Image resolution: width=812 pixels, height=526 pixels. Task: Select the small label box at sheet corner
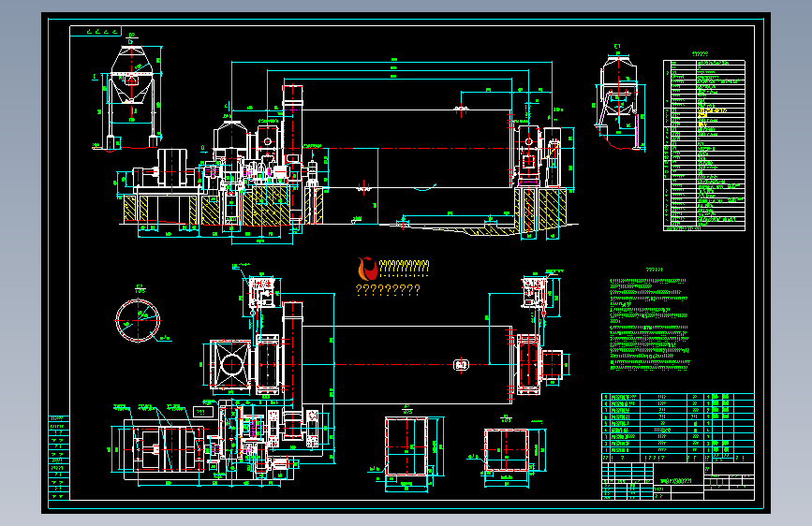pyautogui.click(x=96, y=31)
